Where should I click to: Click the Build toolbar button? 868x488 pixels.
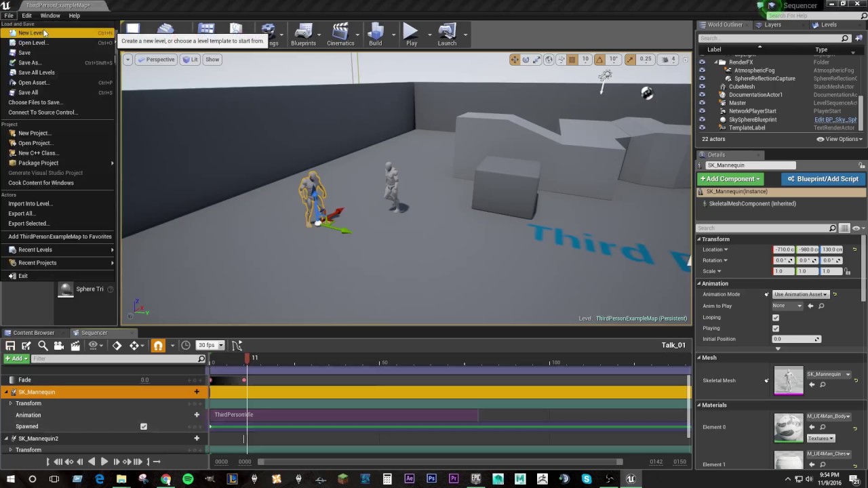pyautogui.click(x=376, y=35)
